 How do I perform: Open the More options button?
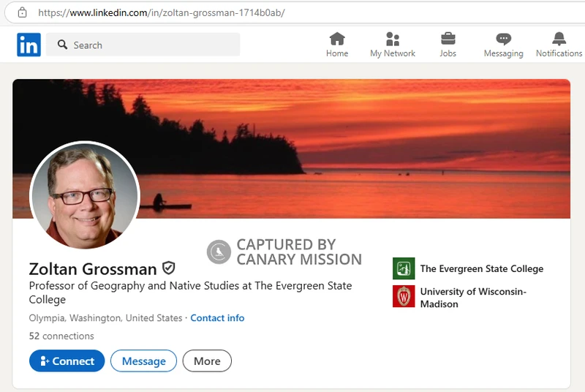[207, 361]
